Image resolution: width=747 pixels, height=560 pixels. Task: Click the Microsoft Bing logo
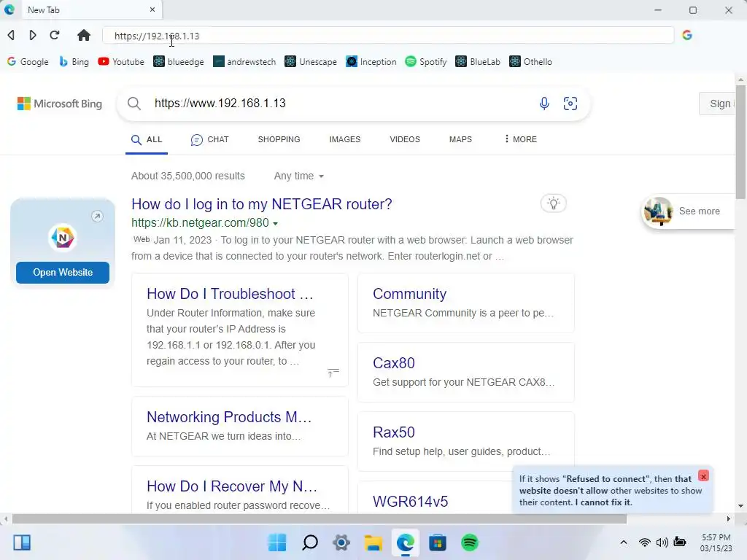(x=60, y=104)
